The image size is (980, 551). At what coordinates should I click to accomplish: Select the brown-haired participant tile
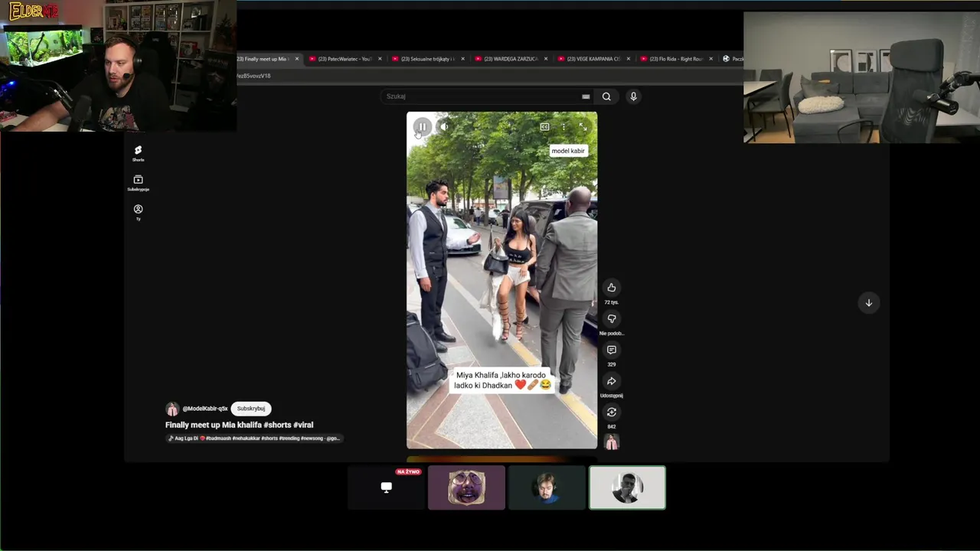547,487
